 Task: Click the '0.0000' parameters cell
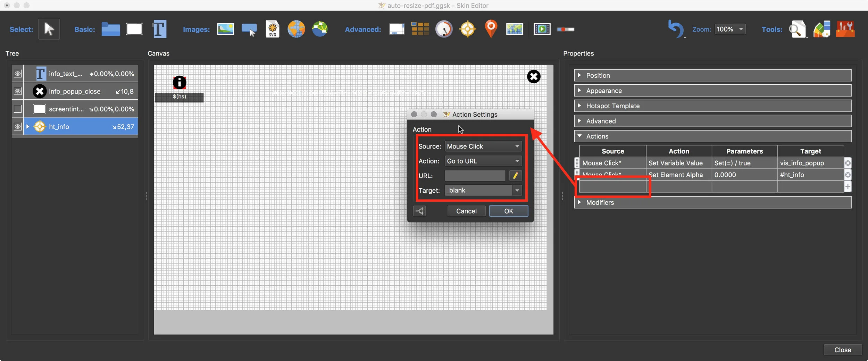pyautogui.click(x=745, y=175)
